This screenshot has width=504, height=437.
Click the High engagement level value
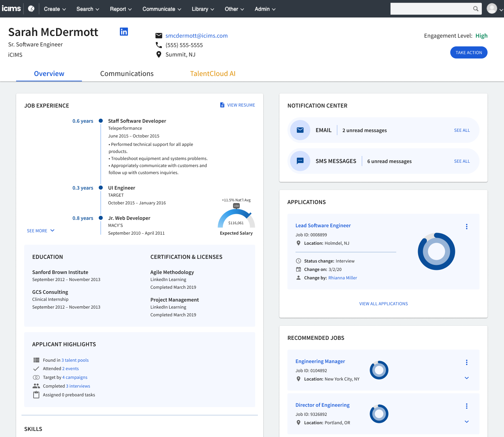pyautogui.click(x=482, y=36)
